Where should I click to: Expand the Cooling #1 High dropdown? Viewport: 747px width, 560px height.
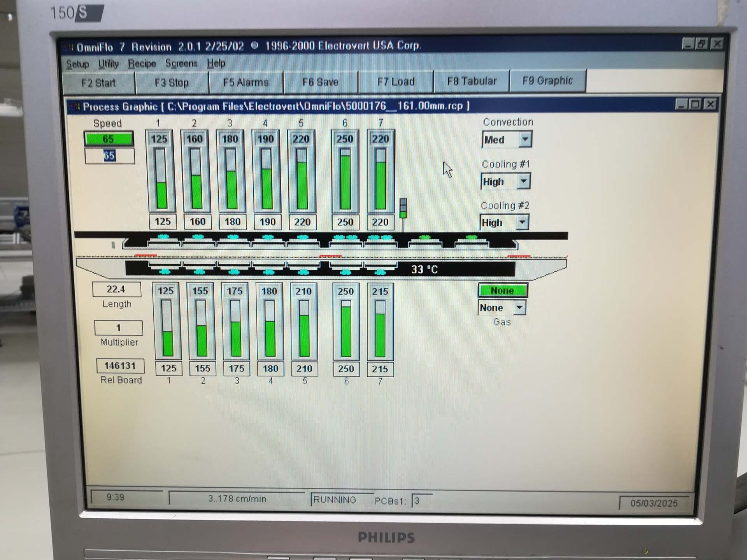pyautogui.click(x=524, y=181)
